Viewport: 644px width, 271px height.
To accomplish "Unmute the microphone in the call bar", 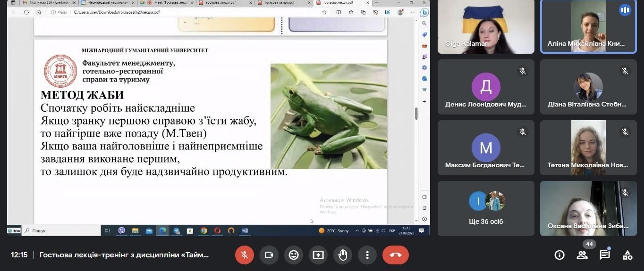I will click(245, 255).
